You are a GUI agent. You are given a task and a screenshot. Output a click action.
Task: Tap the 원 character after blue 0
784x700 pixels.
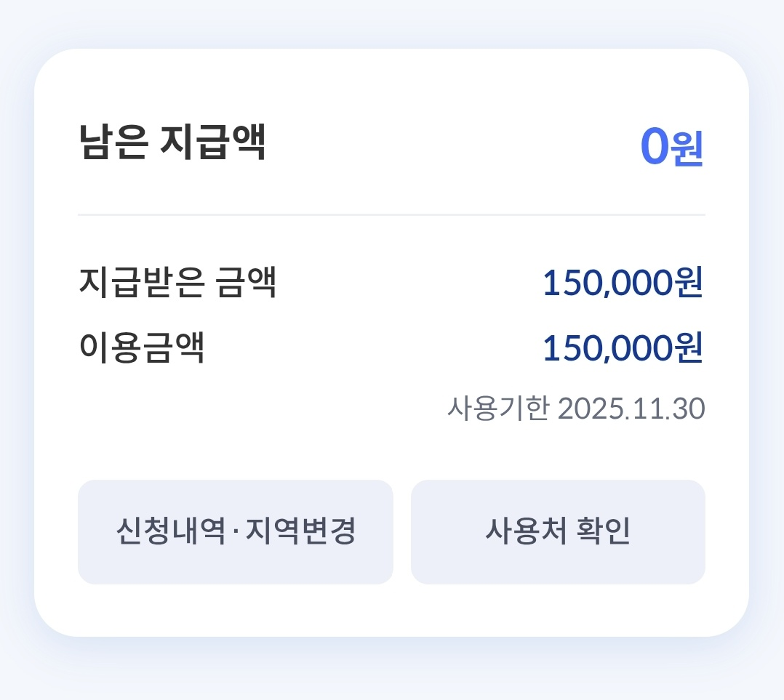[x=688, y=150]
